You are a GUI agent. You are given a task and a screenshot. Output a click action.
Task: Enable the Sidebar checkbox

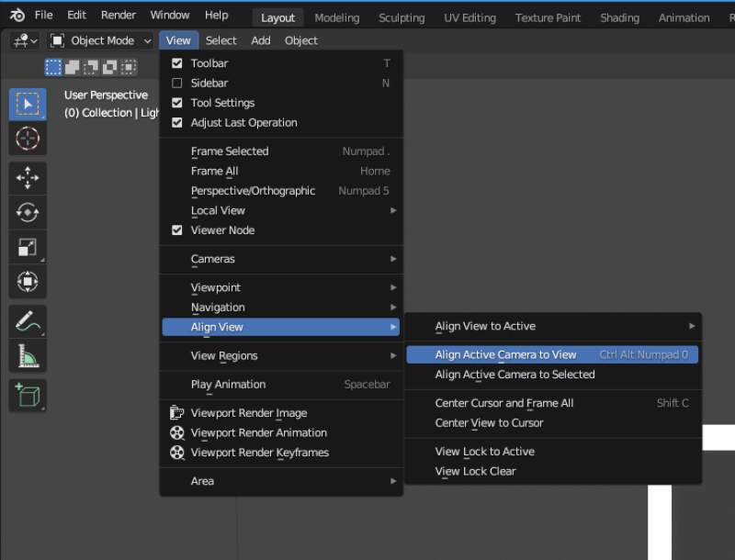tap(204, 83)
